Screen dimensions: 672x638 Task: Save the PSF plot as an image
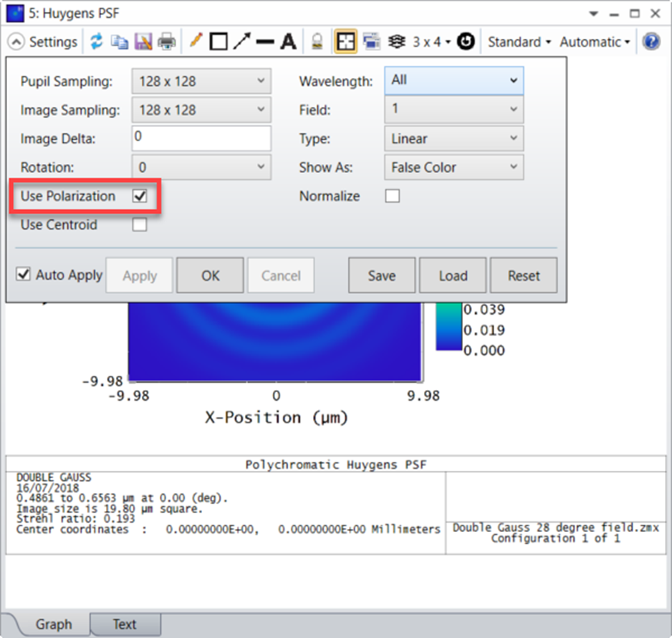click(x=143, y=42)
